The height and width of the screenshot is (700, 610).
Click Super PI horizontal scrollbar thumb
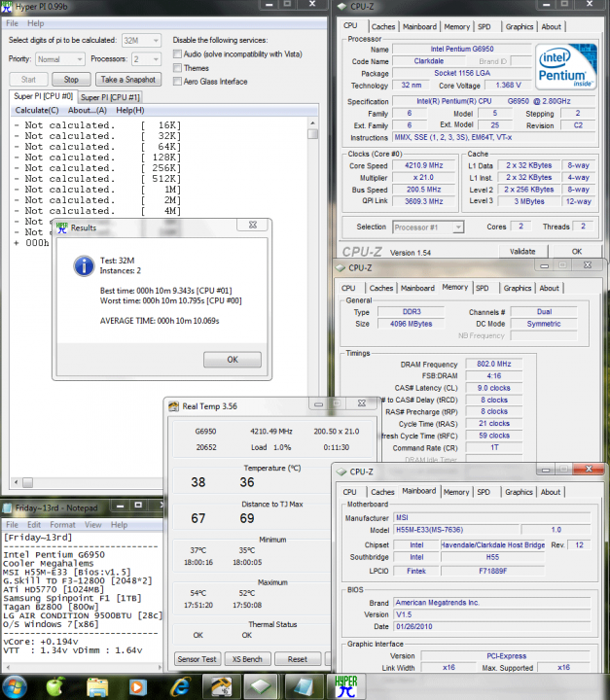tap(27, 482)
